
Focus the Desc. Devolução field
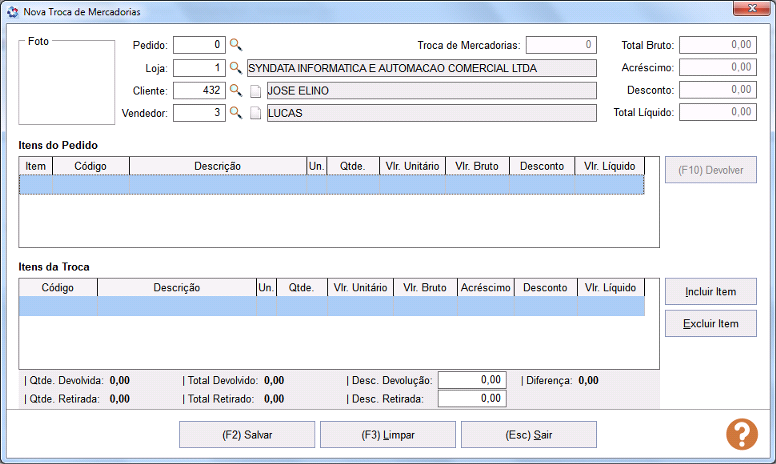click(472, 380)
